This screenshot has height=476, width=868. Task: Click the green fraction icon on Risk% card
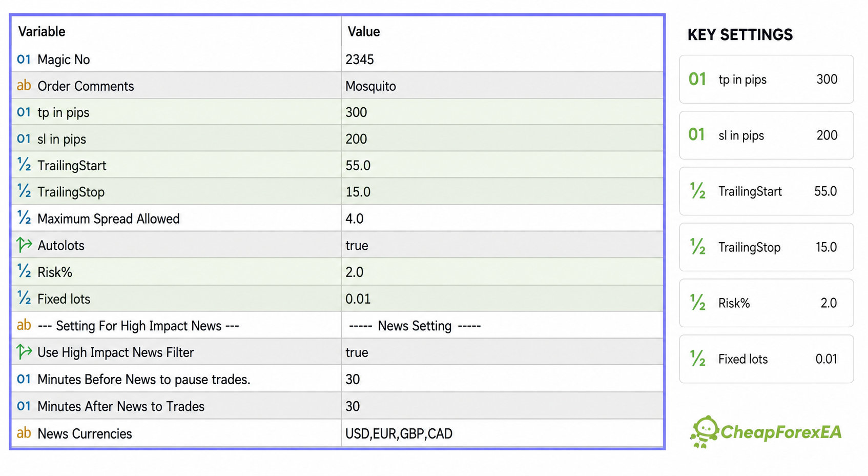click(x=697, y=303)
